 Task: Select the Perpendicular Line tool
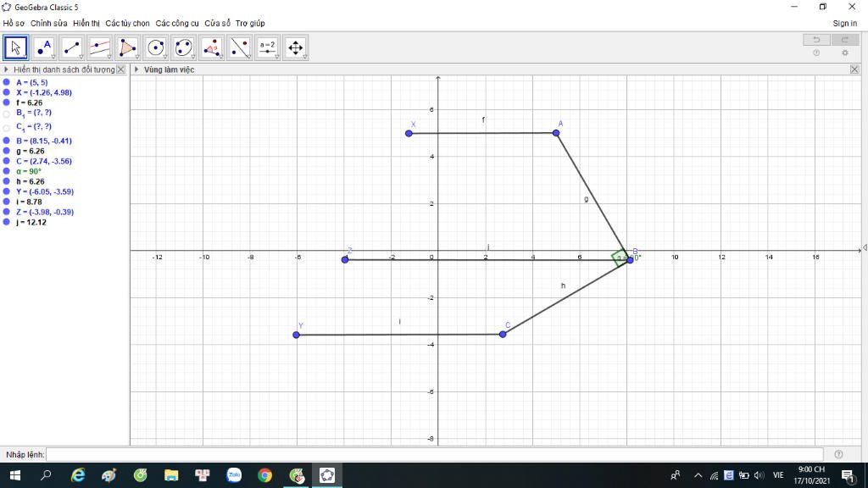pyautogui.click(x=100, y=47)
